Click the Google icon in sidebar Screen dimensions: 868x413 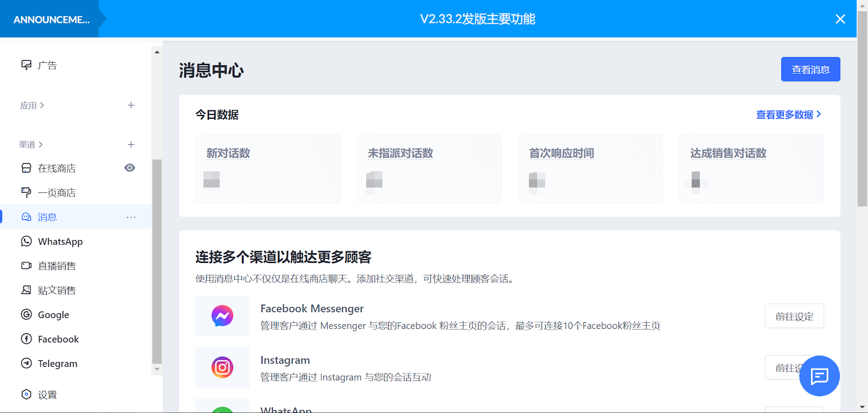click(26, 314)
